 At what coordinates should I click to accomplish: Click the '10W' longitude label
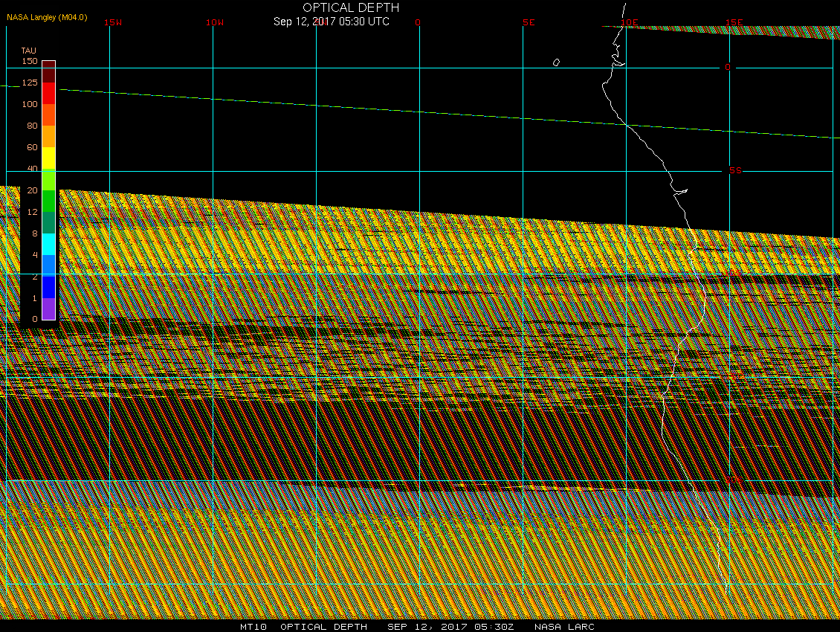[215, 22]
